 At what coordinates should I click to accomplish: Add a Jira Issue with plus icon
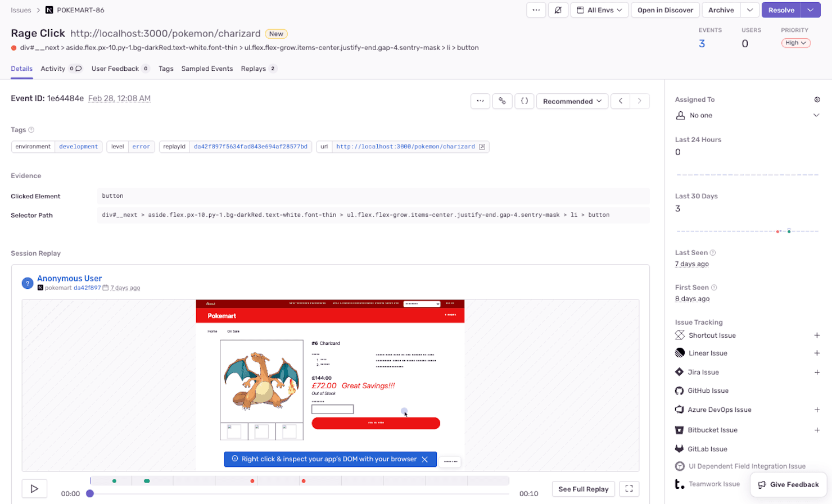click(817, 372)
